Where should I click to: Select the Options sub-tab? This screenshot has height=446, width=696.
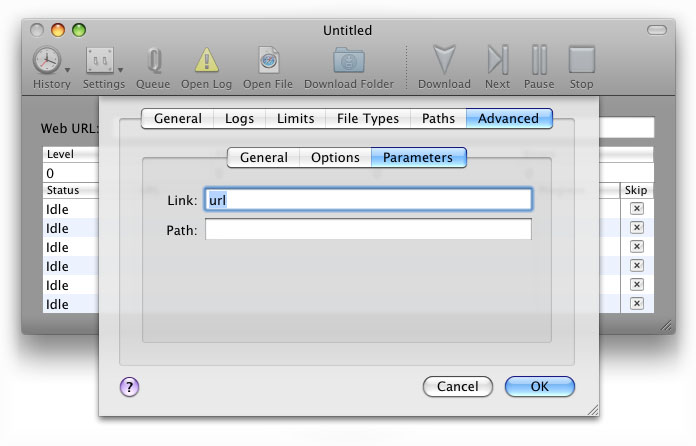335,157
